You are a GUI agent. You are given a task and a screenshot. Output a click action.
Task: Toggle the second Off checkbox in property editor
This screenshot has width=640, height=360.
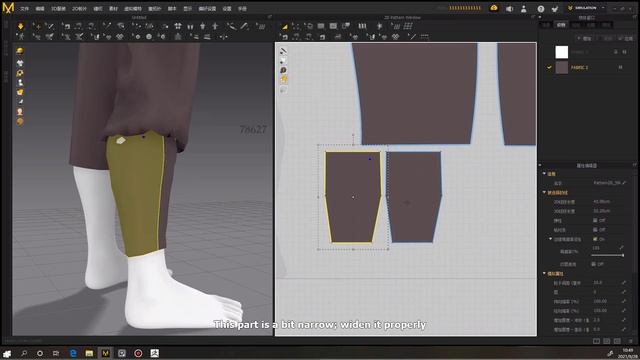[x=595, y=229]
